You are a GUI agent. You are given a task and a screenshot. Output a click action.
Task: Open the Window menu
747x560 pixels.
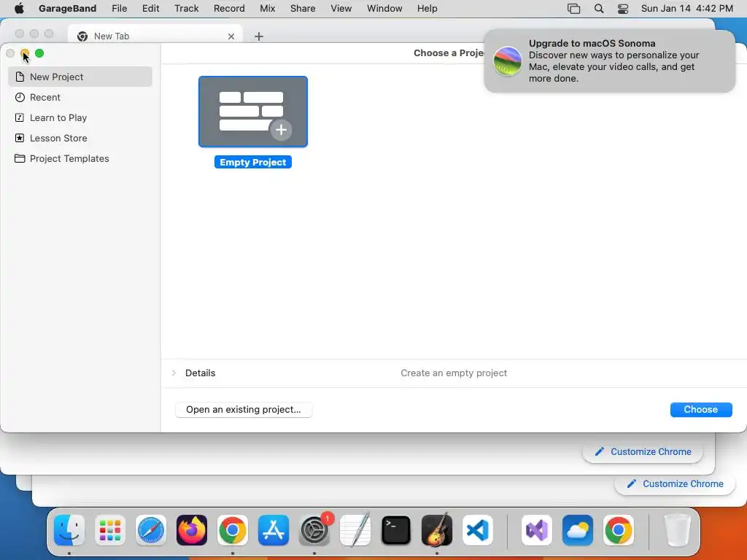point(384,9)
